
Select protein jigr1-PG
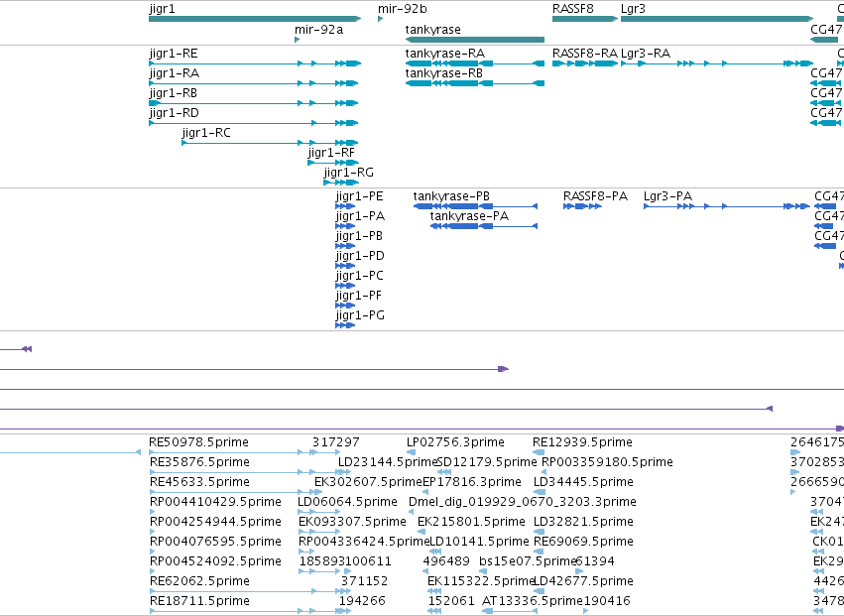click(345, 325)
